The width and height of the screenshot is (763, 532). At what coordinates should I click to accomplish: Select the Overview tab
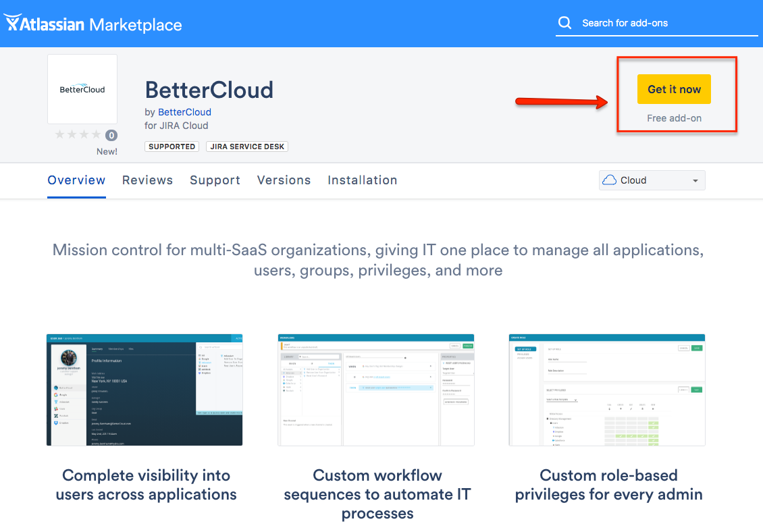point(76,180)
